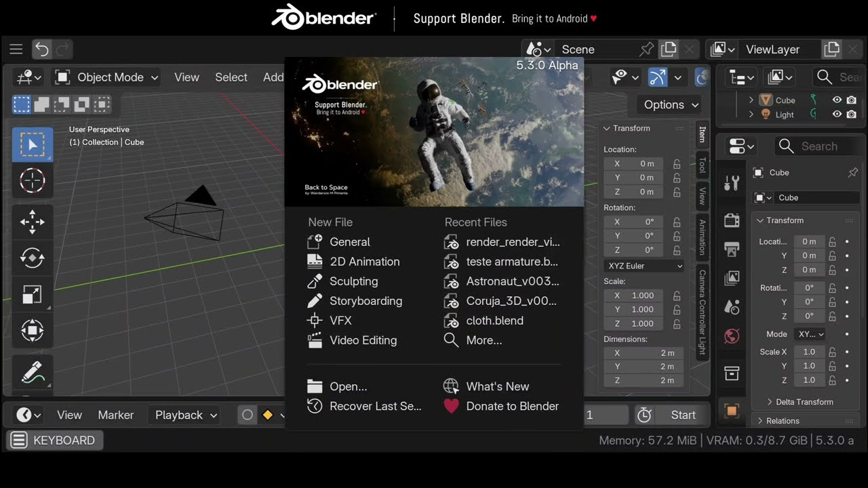
Task: Open the Render properties tab icon
Action: pyautogui.click(x=732, y=220)
